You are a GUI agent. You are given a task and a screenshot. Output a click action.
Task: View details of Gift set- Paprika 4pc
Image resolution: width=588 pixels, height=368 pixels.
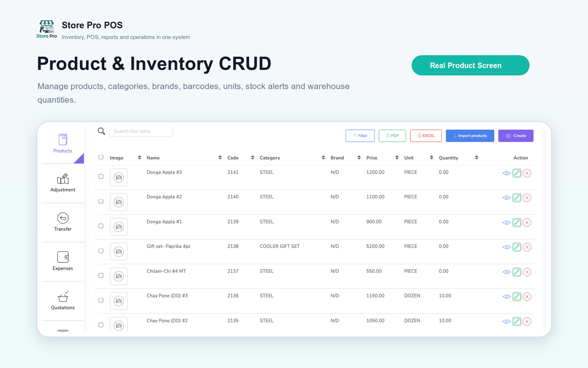coord(506,247)
